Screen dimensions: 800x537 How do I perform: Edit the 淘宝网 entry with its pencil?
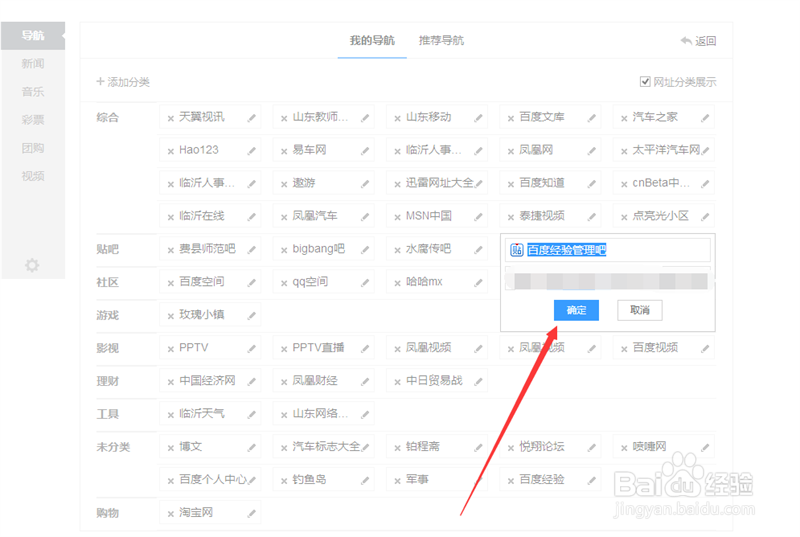[x=252, y=514]
